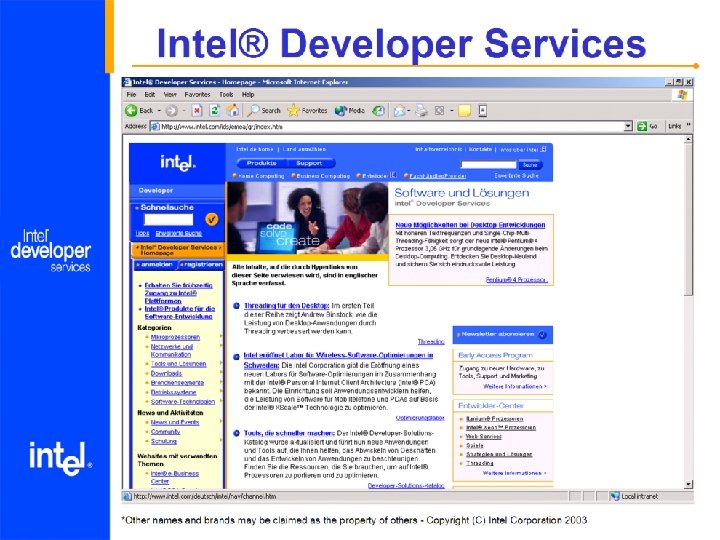Open the Tools menu
Screen dimensions: 720x540
226,95
